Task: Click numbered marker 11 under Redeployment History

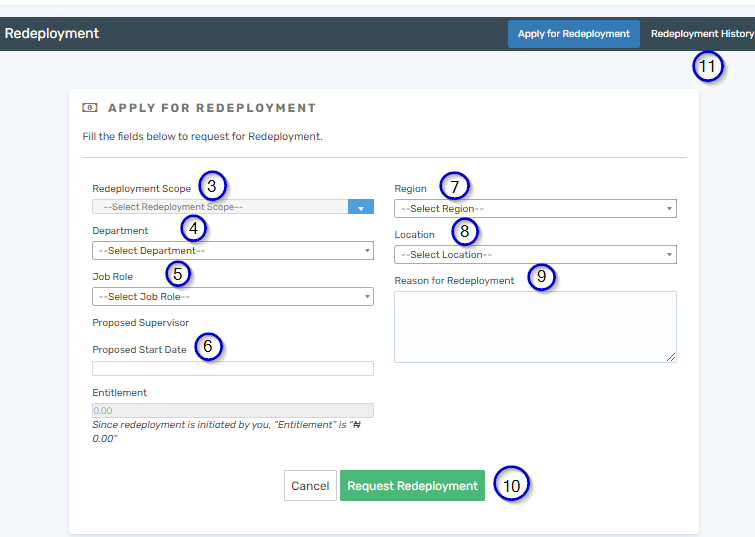Action: coord(708,67)
